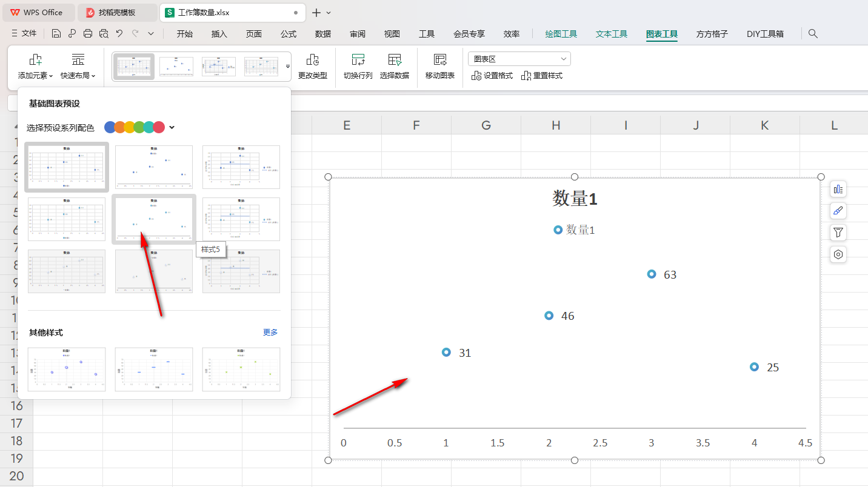Select the chart title 数量1
Viewport: 868px width, 487px height.
[x=575, y=198]
